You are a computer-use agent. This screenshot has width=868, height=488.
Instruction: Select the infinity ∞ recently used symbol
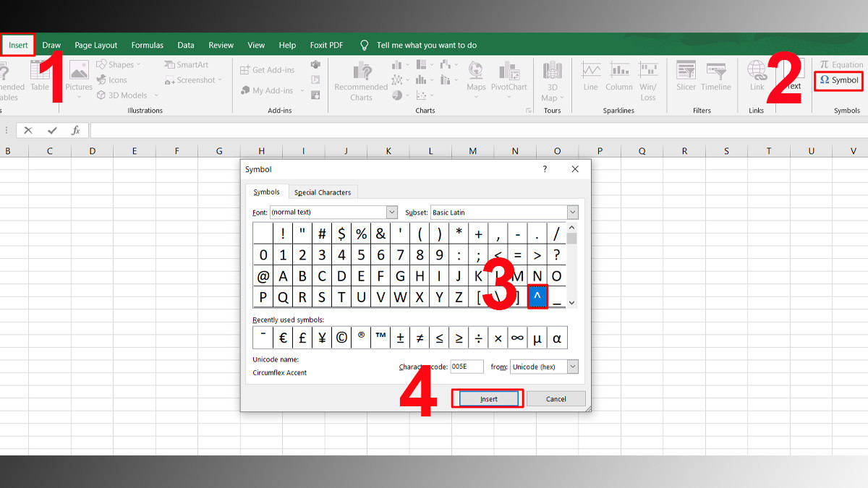517,338
